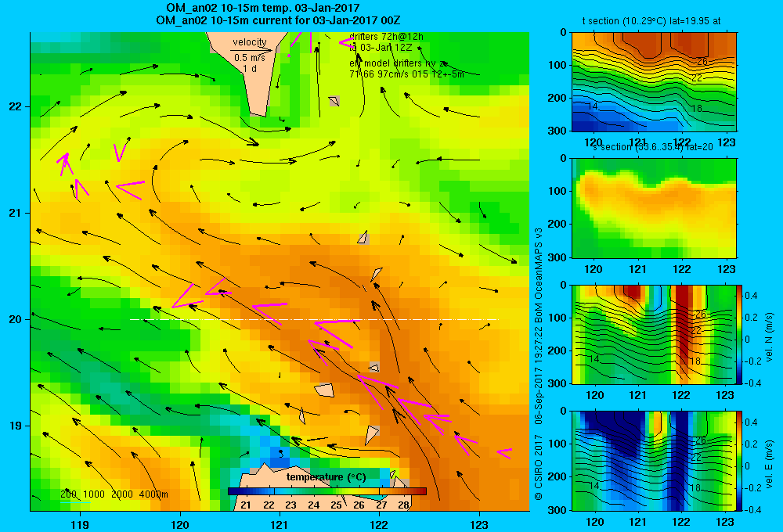This screenshot has width=783, height=532.
Task: Click longitude label 121 on main map axis
Action: pos(280,524)
